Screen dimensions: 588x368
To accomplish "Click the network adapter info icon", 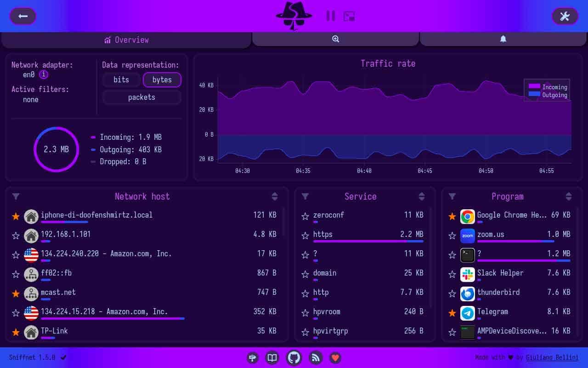I will click(44, 75).
